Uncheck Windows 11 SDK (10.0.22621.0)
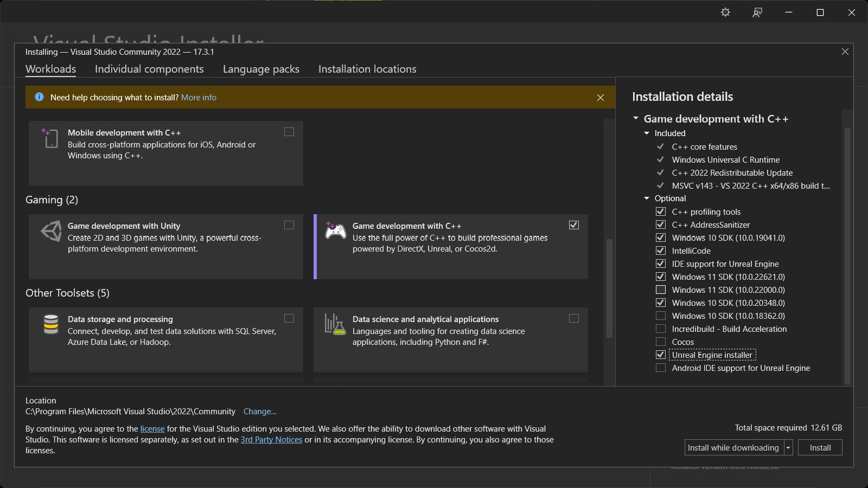Viewport: 868px width, 488px height. point(661,277)
